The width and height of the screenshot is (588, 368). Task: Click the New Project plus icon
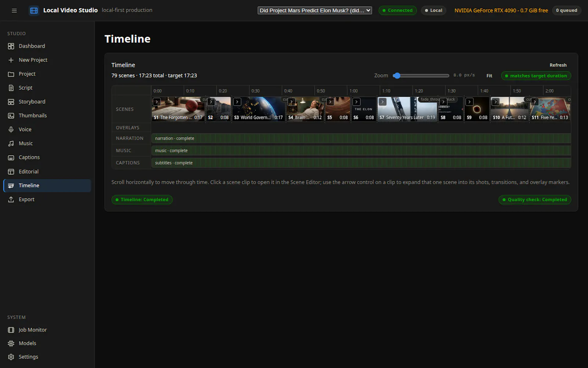coord(11,60)
